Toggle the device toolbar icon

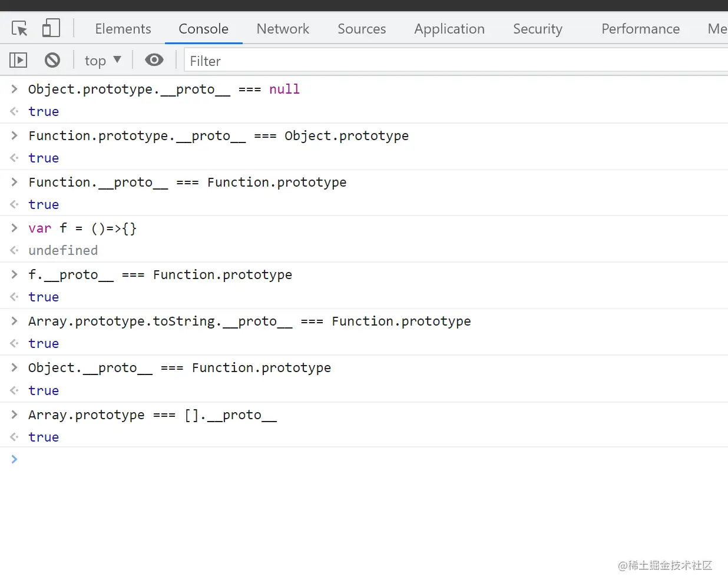(x=51, y=28)
